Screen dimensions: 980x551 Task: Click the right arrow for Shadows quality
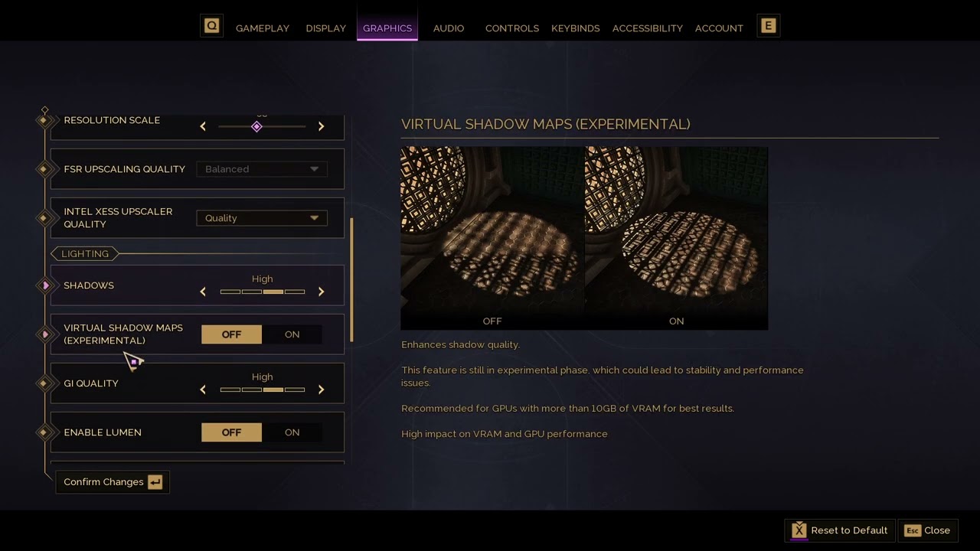pyautogui.click(x=321, y=292)
